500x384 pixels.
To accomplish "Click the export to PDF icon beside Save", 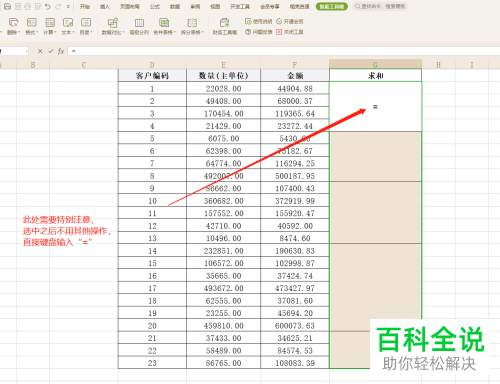I will point(18,6).
